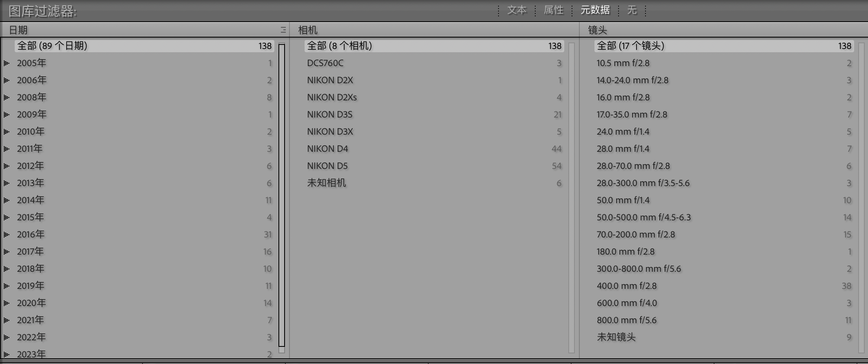
Task: Filter by 10.5 mm f/2.8 lens
Action: pyautogui.click(x=724, y=63)
